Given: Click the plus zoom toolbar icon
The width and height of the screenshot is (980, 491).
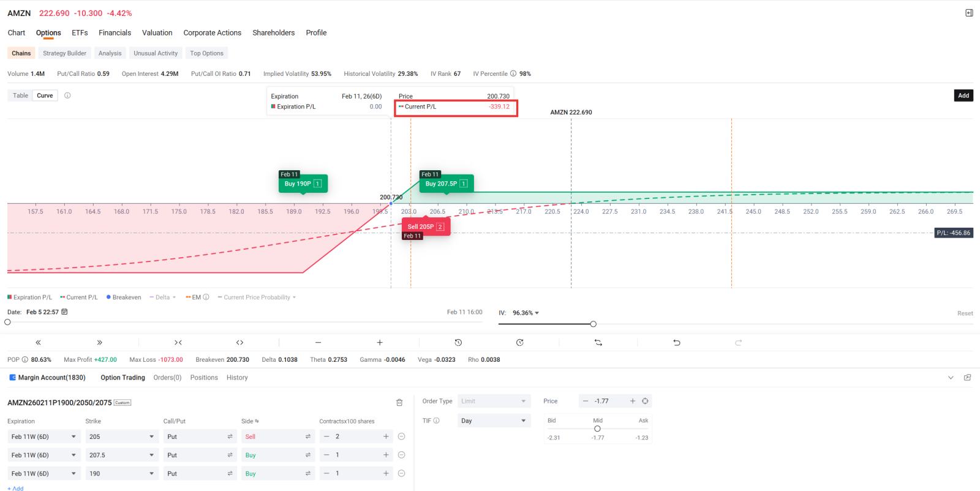Looking at the screenshot, I should (x=380, y=343).
